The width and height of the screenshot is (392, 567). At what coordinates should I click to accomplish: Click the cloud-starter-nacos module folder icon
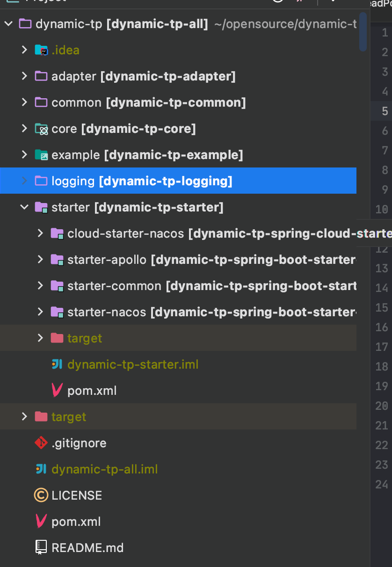[x=57, y=233]
